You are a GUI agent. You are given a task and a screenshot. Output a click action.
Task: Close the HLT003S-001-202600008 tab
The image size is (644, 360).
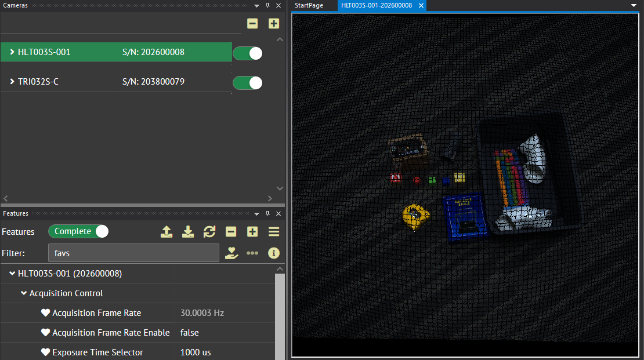click(x=421, y=5)
